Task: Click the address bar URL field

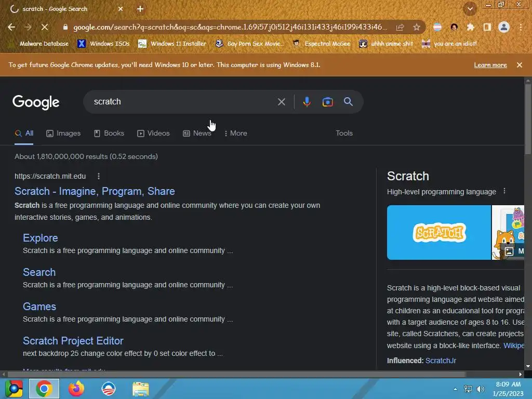Action: (x=230, y=27)
